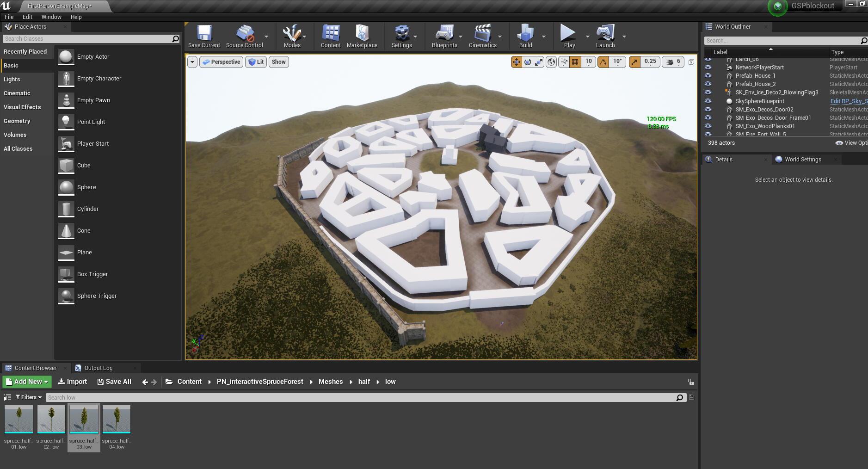This screenshot has width=868, height=469.
Task: Toggle rotation snapping in the viewport
Action: [x=603, y=62]
